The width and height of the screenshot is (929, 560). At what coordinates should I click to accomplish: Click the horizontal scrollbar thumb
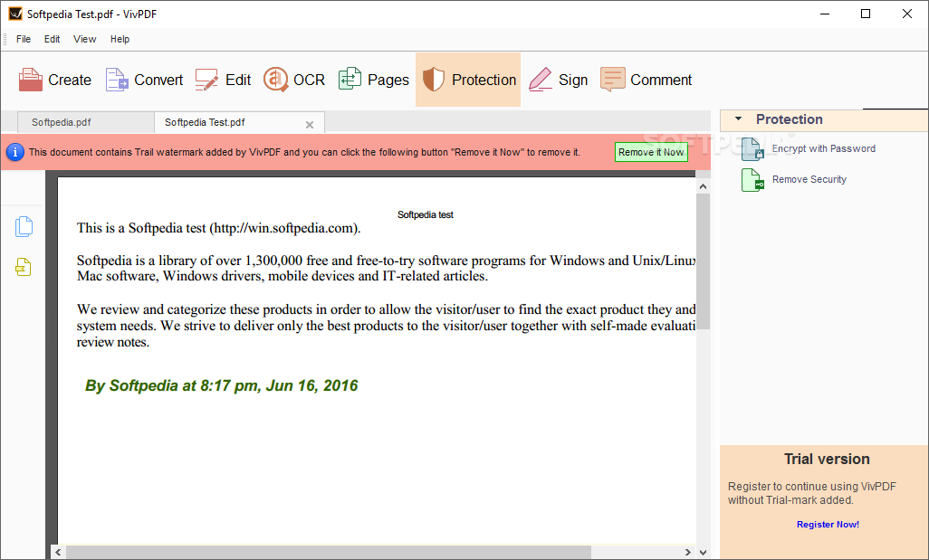click(x=329, y=552)
